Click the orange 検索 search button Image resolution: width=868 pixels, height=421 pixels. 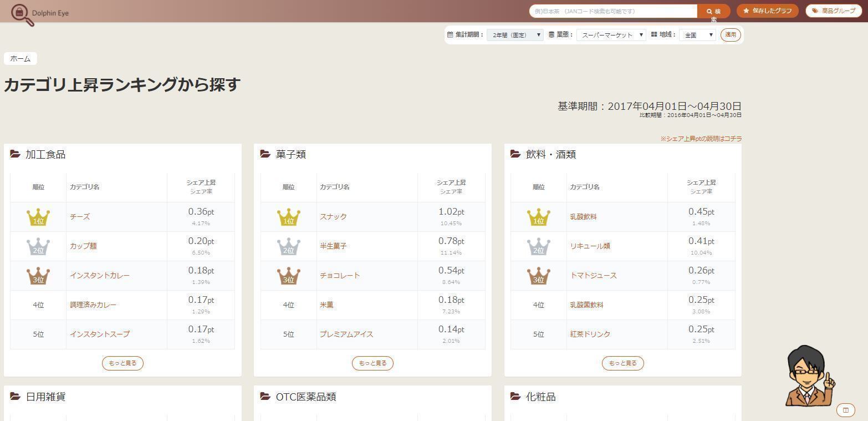(x=714, y=11)
